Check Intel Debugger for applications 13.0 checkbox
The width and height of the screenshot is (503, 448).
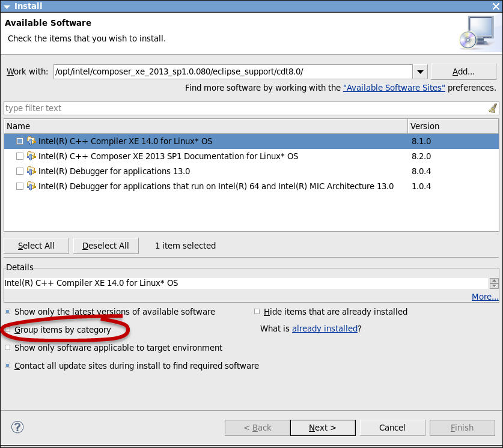pos(20,171)
